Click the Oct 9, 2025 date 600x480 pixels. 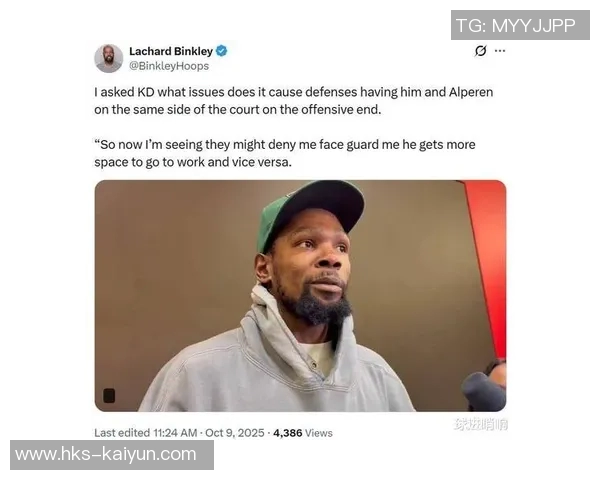[235, 433]
